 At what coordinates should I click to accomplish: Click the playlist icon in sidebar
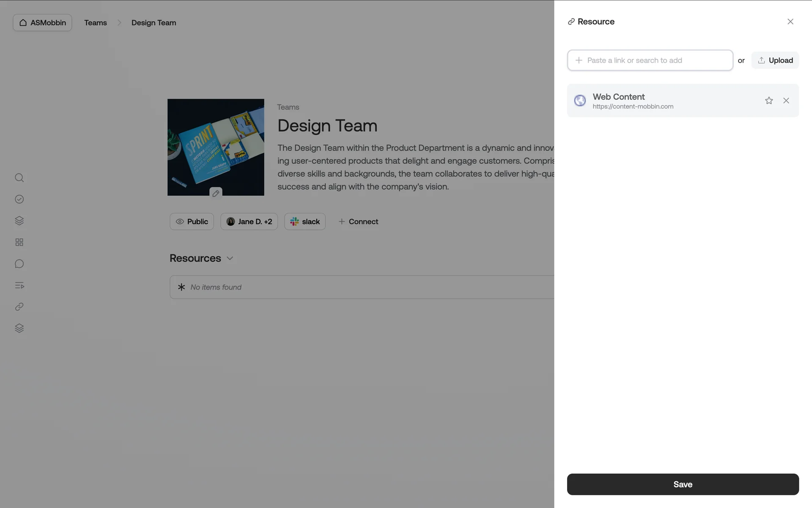19,285
